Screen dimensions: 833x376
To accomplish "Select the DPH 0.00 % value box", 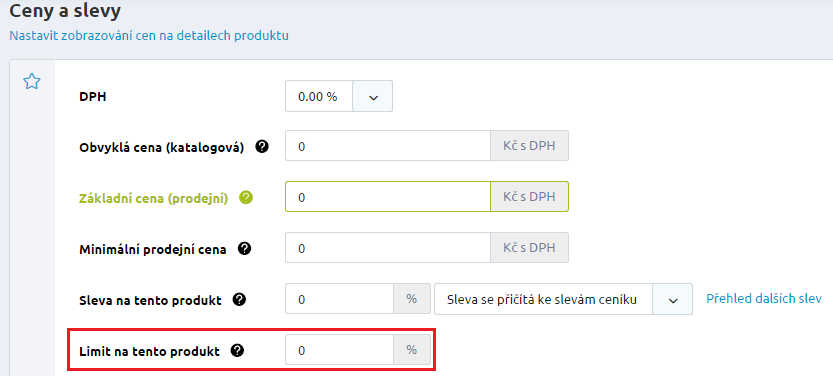I will click(x=319, y=96).
